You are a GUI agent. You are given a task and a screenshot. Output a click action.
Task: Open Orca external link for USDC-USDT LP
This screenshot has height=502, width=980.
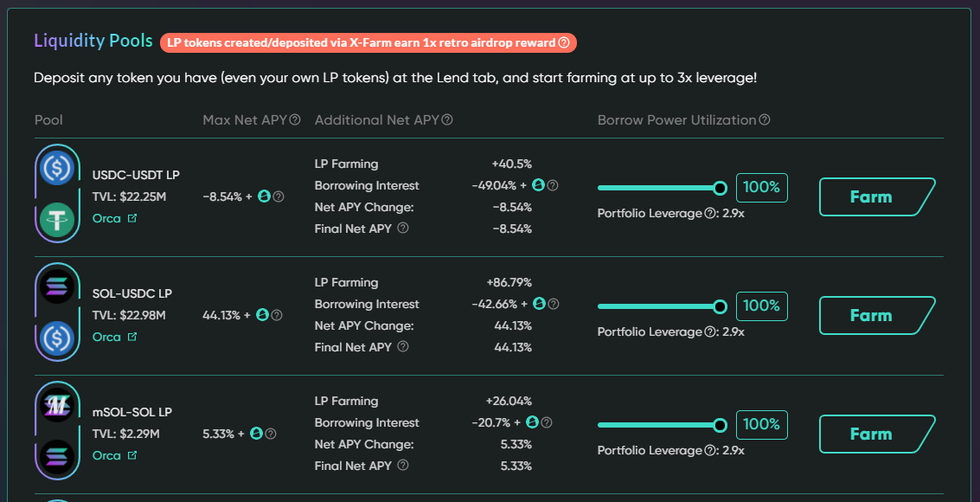pos(131,218)
